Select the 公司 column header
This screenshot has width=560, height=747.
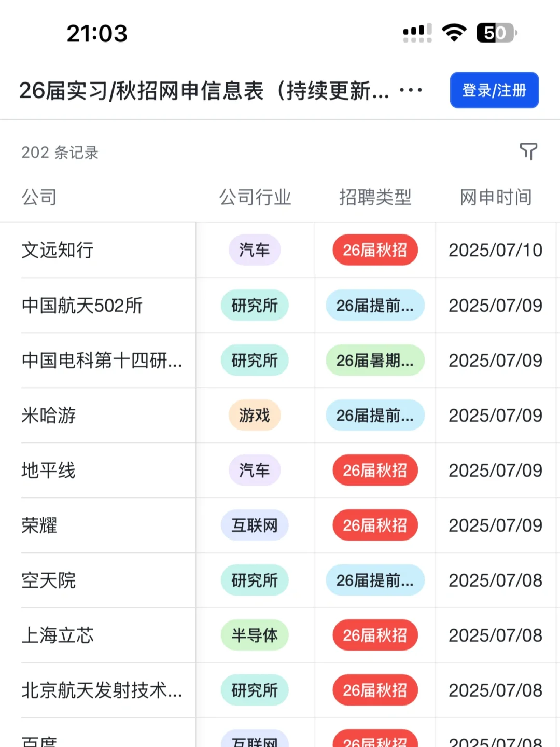39,197
